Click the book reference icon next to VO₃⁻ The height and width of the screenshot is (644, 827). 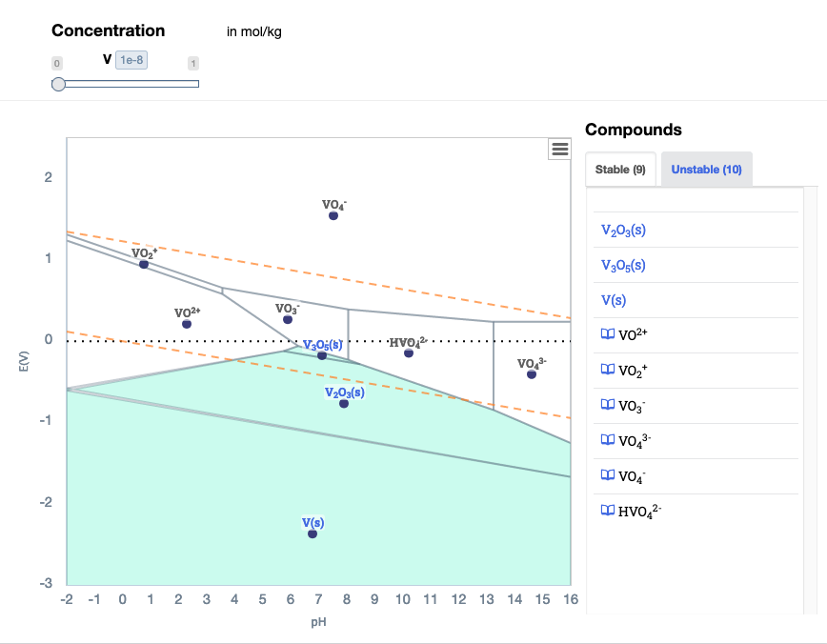[x=606, y=405]
